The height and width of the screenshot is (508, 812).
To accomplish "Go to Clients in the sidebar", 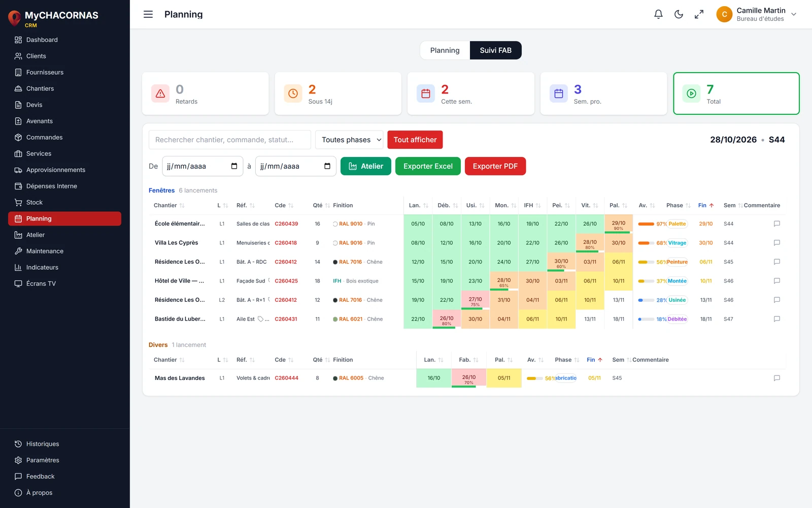I will click(65, 56).
